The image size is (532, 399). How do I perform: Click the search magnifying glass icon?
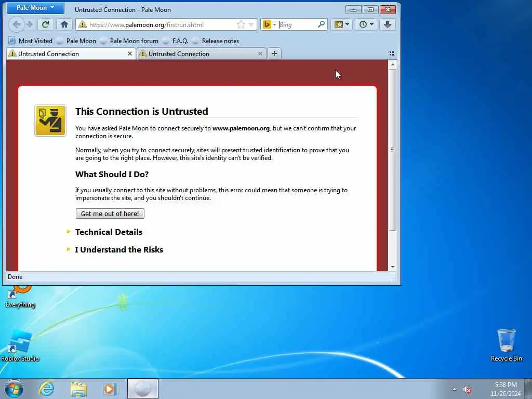tap(321, 24)
